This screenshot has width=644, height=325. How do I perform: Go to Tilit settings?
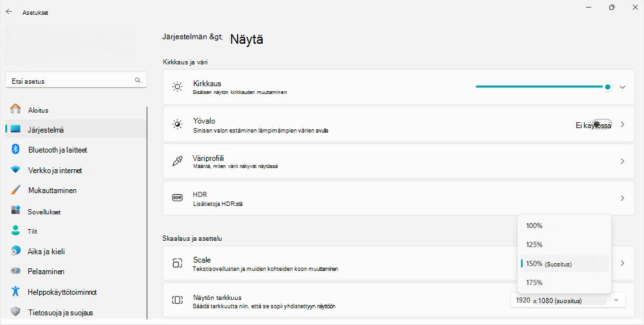(x=75, y=231)
